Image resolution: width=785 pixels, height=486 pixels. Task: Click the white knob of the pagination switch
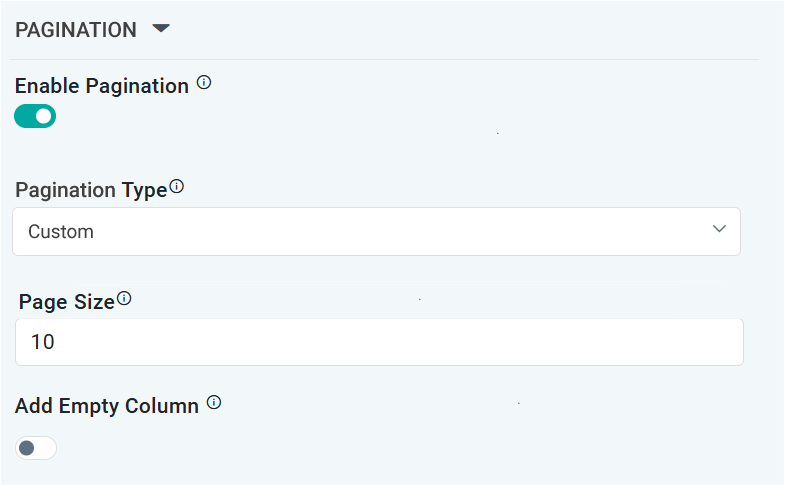[43, 117]
